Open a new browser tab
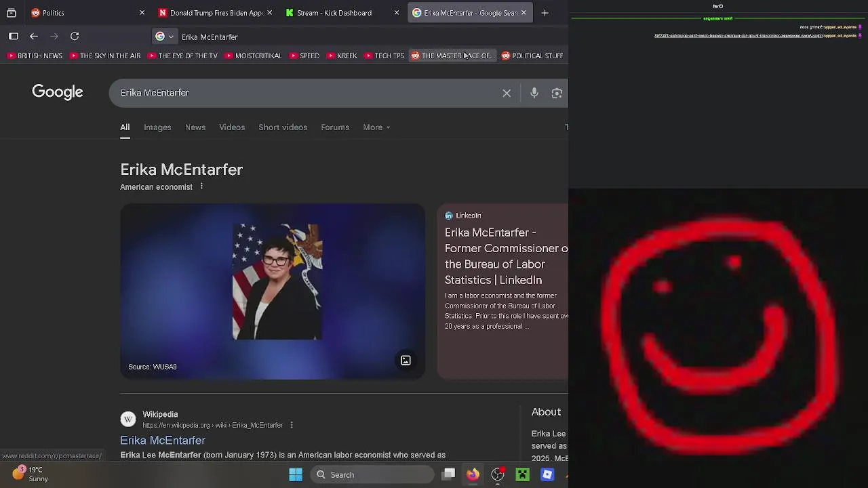The width and height of the screenshot is (868, 488). (x=545, y=13)
